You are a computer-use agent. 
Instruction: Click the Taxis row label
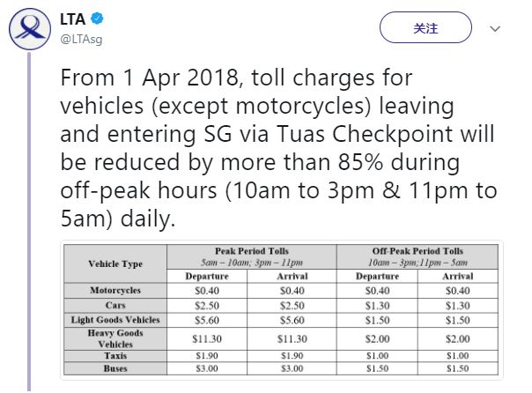[x=115, y=356]
